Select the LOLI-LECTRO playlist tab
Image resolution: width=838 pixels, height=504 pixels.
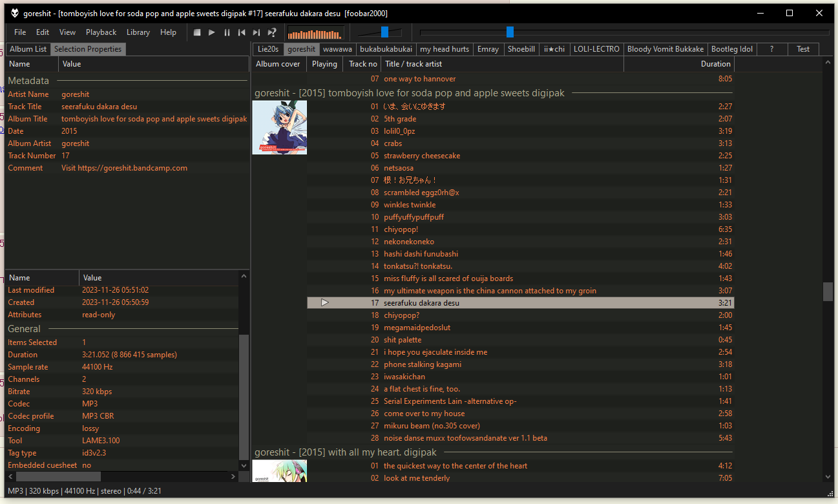[x=596, y=49]
